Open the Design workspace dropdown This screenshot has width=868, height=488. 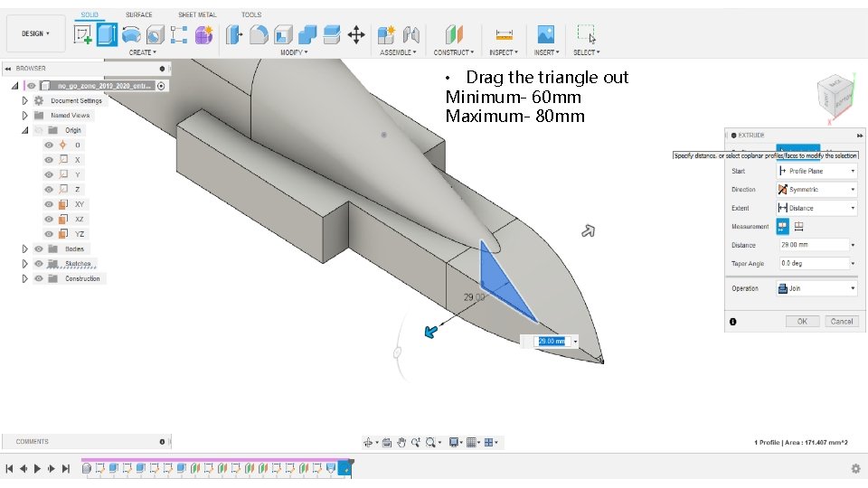pos(35,33)
